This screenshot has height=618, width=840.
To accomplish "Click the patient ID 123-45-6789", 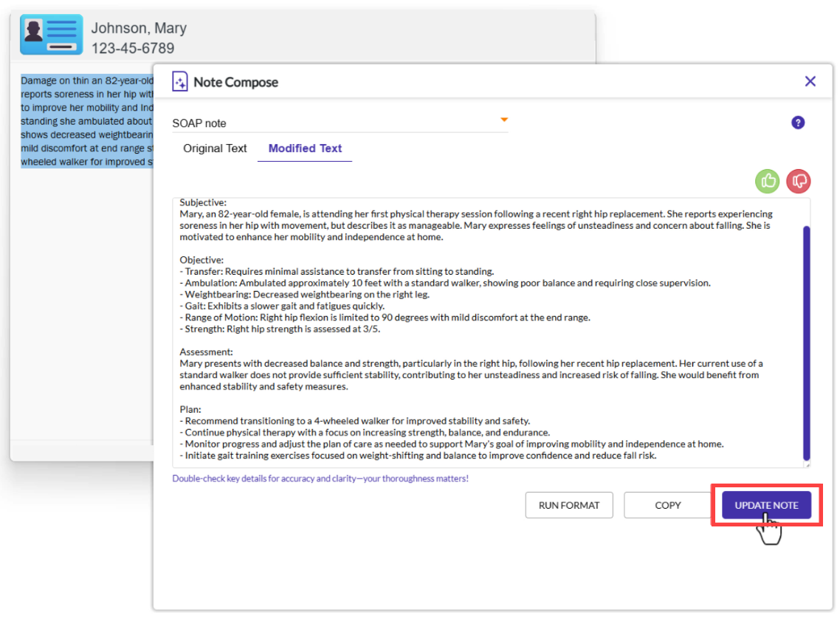I will click(133, 48).
